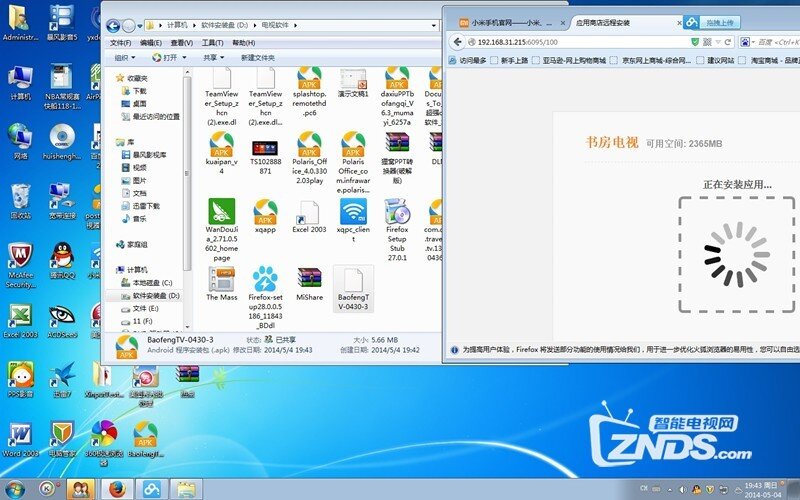800x500 pixels.
Task: Select the 狸窝PPT转换器 archive file
Action: coord(397,157)
